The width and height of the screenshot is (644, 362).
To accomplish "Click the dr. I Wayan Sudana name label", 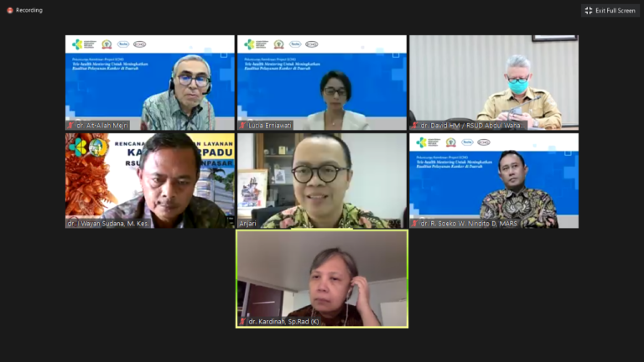I will point(108,224).
